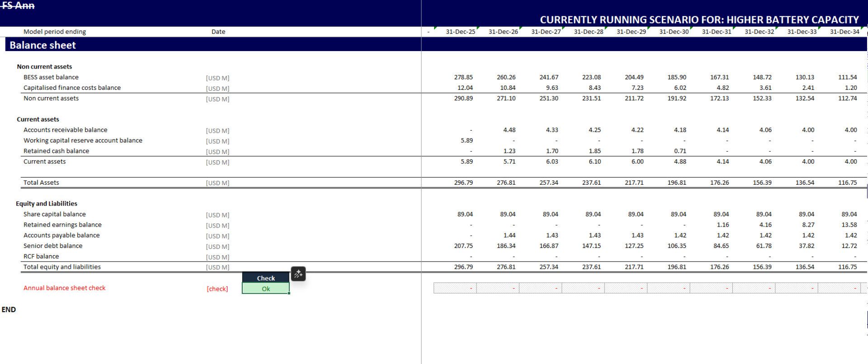Select Capitalised finance costs value 12.04
The image size is (868, 364).
[x=465, y=88]
